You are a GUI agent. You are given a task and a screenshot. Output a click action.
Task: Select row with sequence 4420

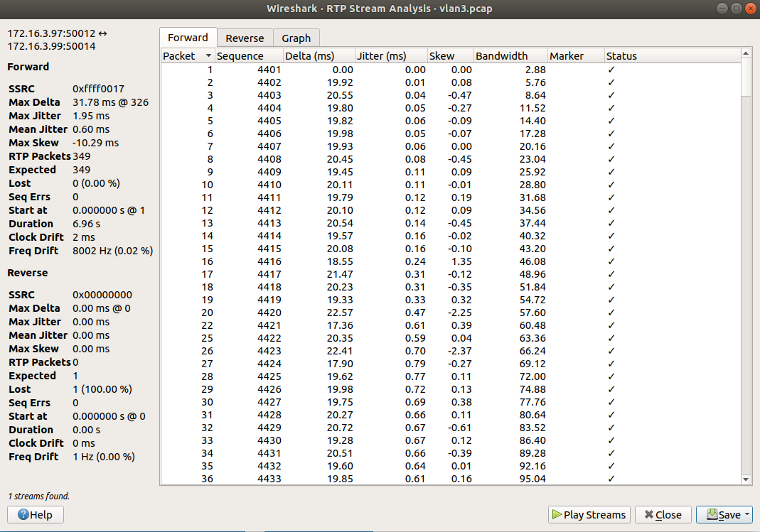click(x=451, y=313)
